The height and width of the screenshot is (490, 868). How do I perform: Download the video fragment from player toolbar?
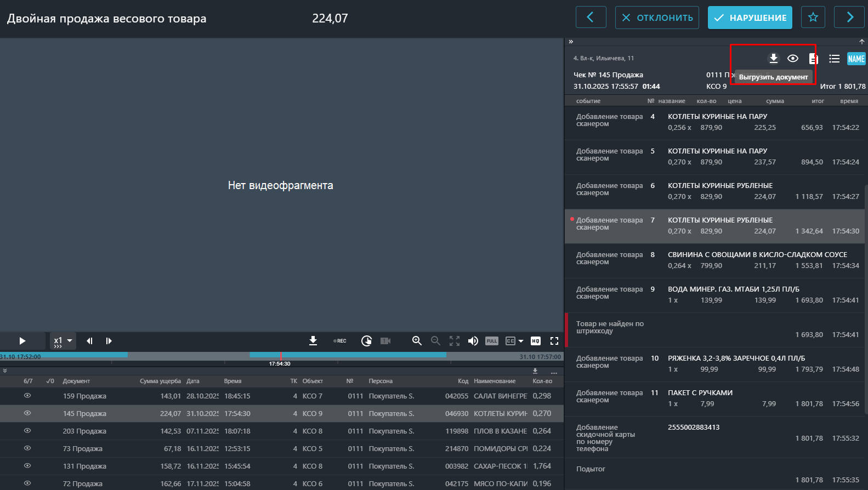point(313,341)
